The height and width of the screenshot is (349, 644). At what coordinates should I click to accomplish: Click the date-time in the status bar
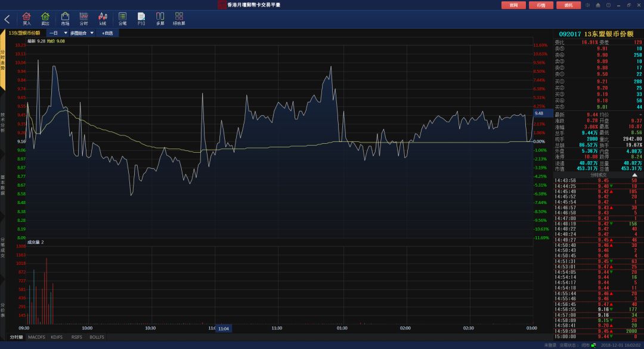[621, 345]
